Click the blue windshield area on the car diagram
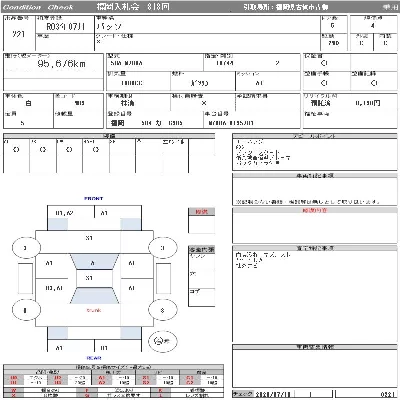The width and height of the screenshot is (400, 400). [94, 262]
